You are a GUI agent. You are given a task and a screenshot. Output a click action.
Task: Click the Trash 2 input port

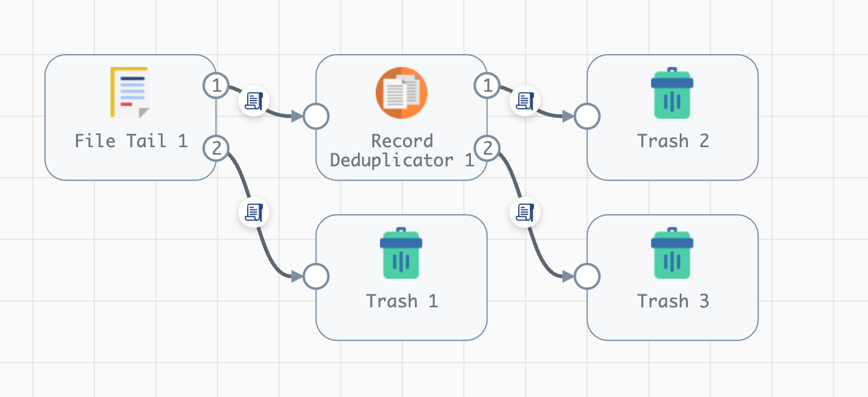point(587,116)
